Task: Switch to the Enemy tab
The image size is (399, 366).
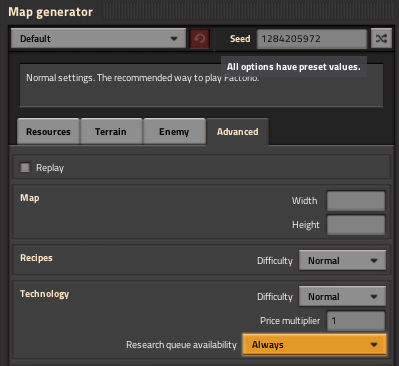Action: (x=174, y=132)
